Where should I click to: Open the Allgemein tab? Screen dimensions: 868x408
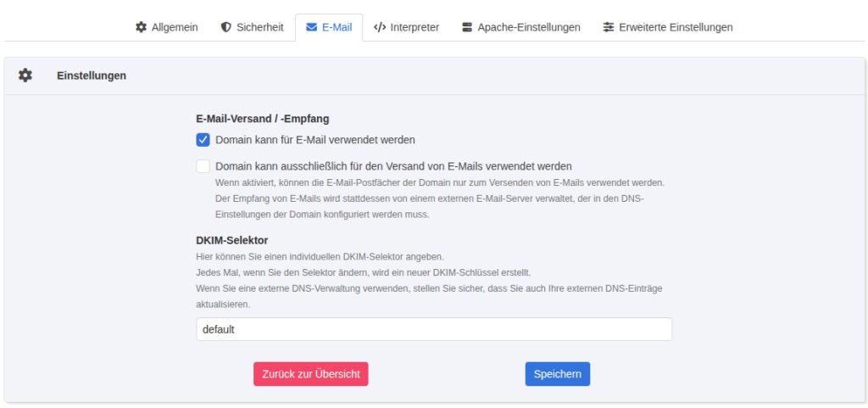tap(167, 27)
